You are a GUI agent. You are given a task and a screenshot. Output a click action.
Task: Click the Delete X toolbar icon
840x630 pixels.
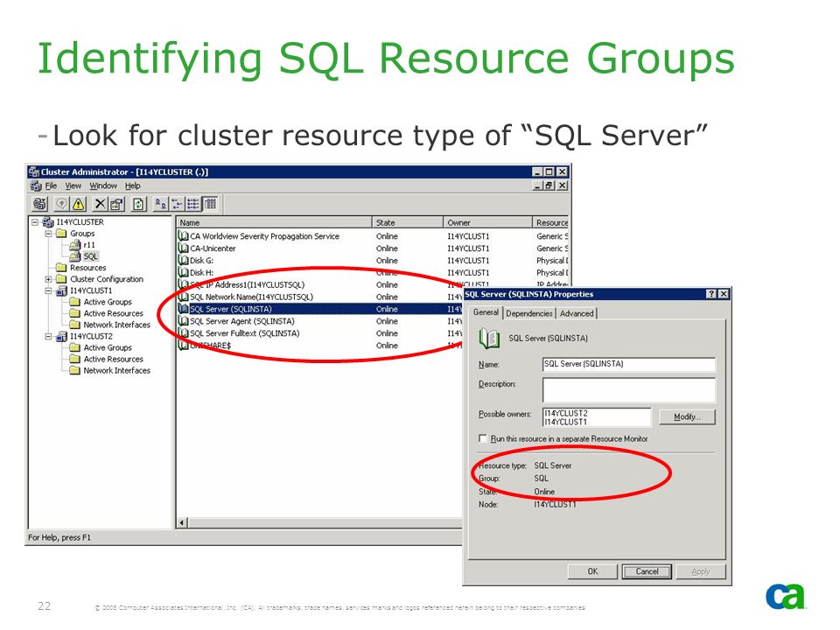click(100, 204)
